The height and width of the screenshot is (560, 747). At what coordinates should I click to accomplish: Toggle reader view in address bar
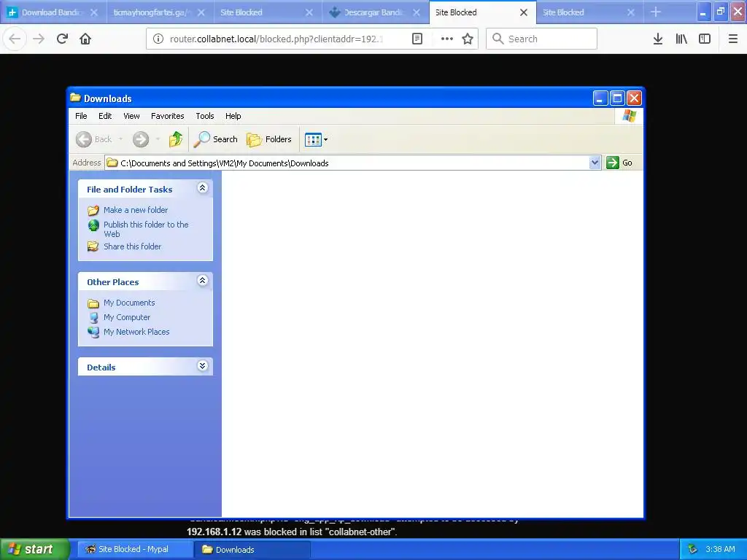click(x=417, y=39)
